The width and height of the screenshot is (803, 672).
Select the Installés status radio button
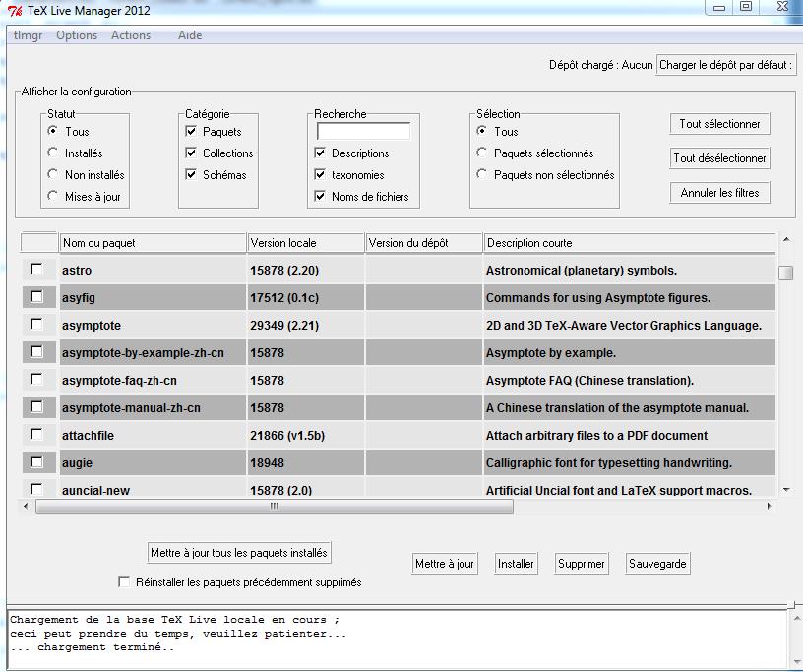pos(52,153)
